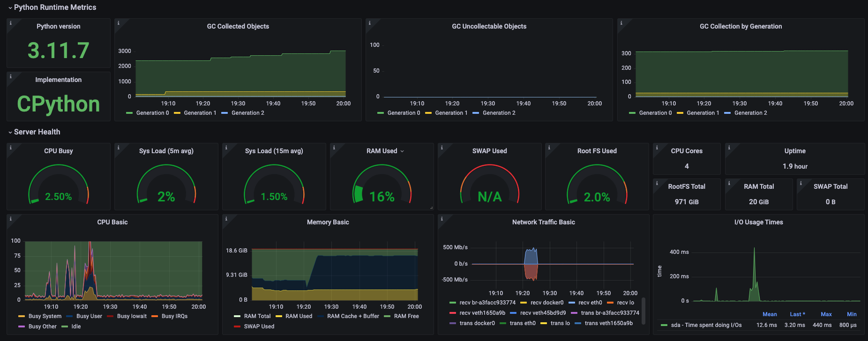Toggle the recv eth0 series in network legend
Screen dimensions: 868x341
tap(590, 303)
